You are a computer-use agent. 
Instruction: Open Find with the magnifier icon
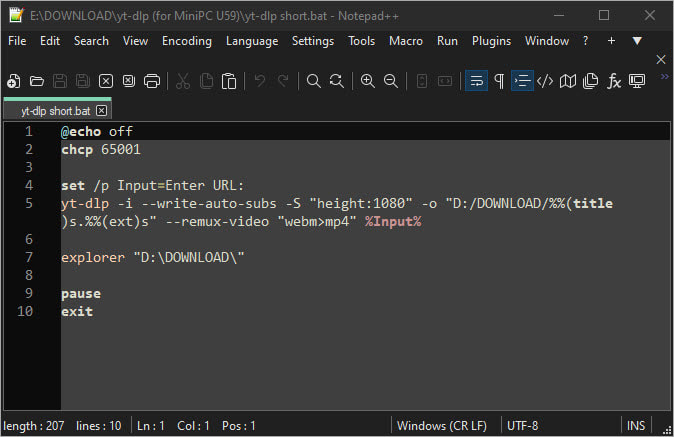[313, 81]
